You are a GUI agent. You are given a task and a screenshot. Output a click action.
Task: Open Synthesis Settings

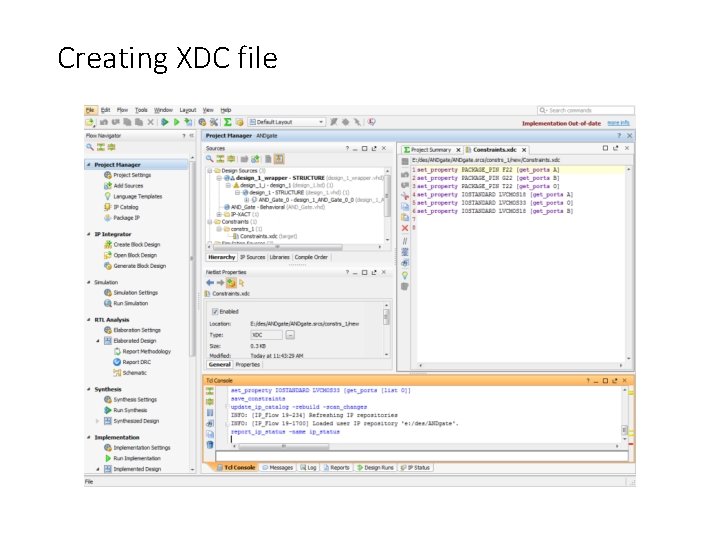[135, 399]
